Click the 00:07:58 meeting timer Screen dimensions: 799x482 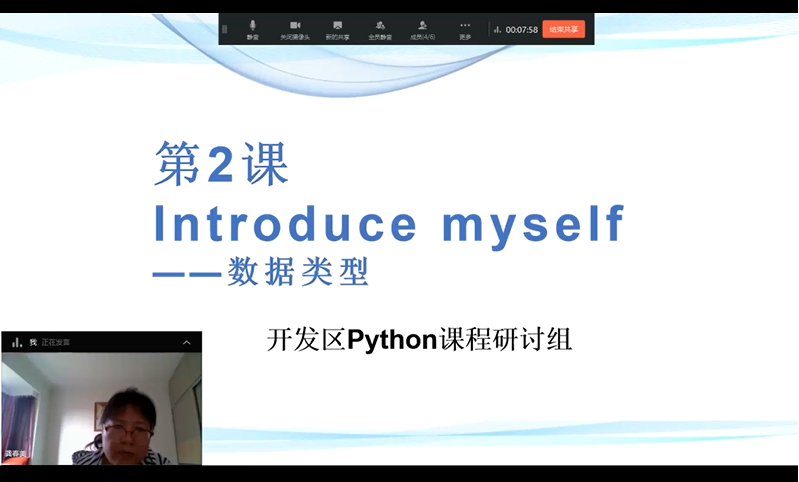click(521, 30)
